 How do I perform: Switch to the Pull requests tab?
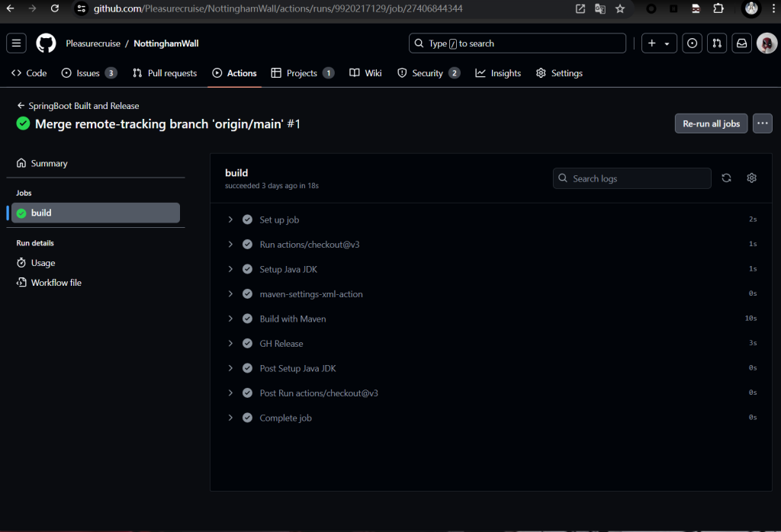click(x=165, y=73)
